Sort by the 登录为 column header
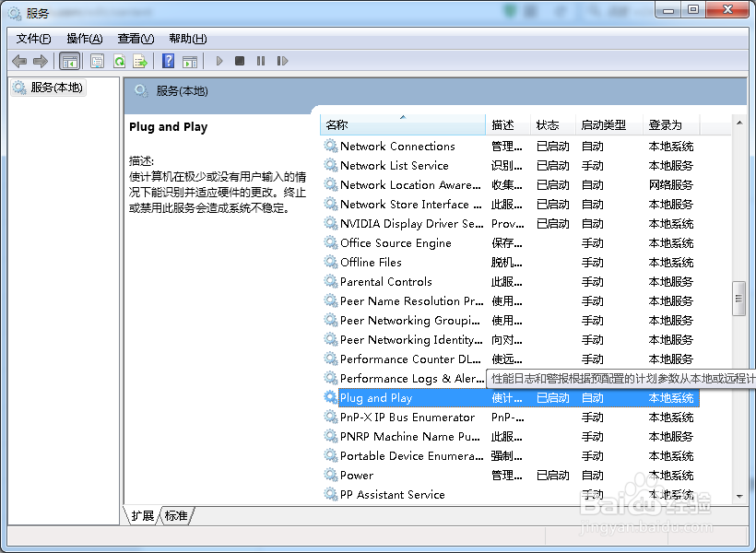The image size is (756, 553). click(x=671, y=124)
